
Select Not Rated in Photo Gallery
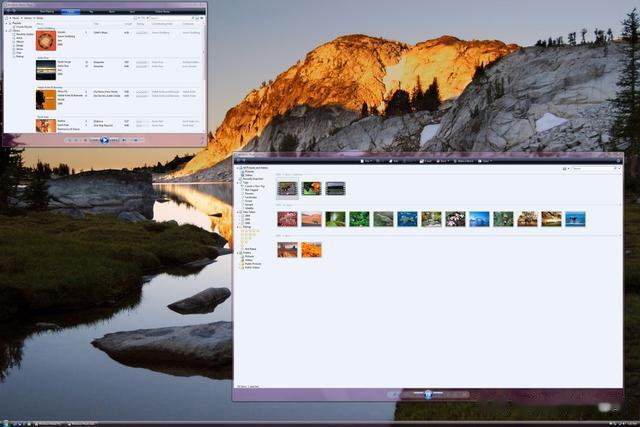[250, 249]
